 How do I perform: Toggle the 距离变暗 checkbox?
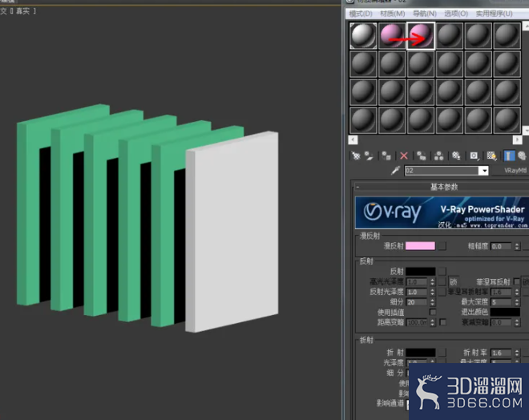(x=443, y=322)
